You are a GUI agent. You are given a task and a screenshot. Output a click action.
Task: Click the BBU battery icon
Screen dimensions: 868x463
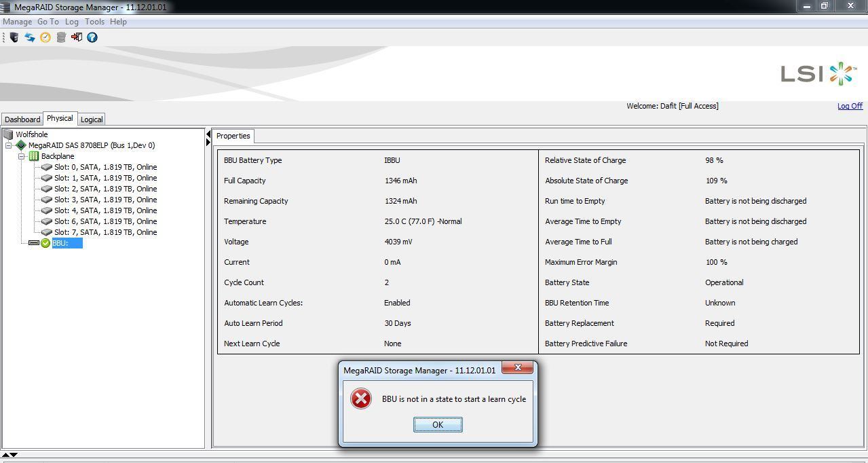click(34, 243)
